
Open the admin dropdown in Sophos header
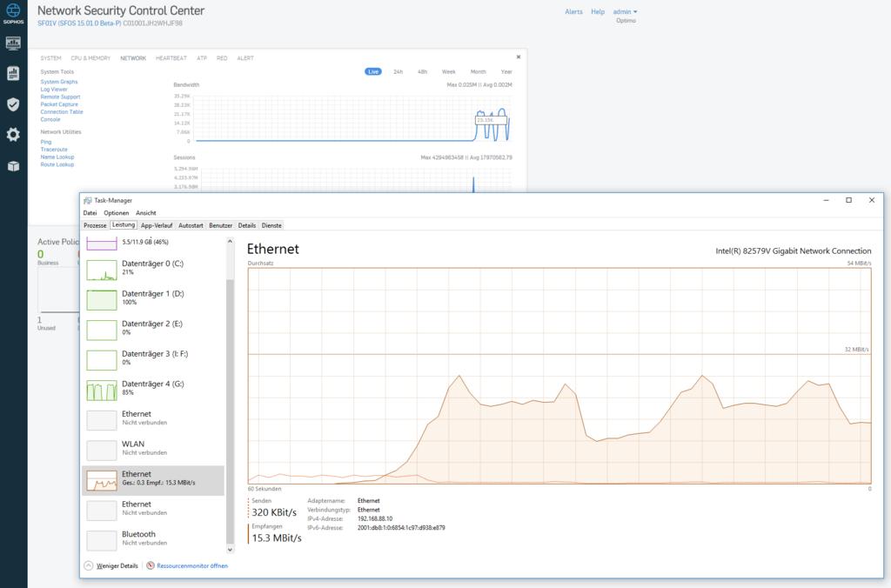click(x=625, y=12)
